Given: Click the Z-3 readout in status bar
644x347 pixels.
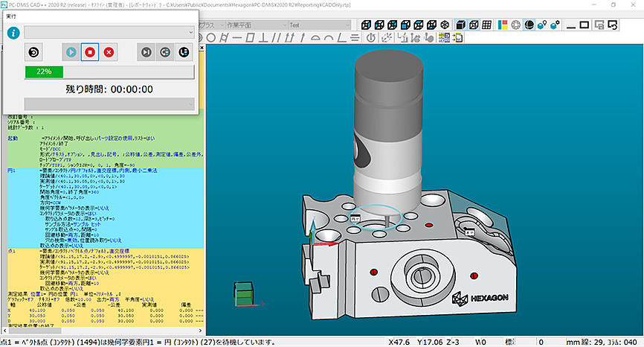Looking at the screenshot, I should pos(453,342).
